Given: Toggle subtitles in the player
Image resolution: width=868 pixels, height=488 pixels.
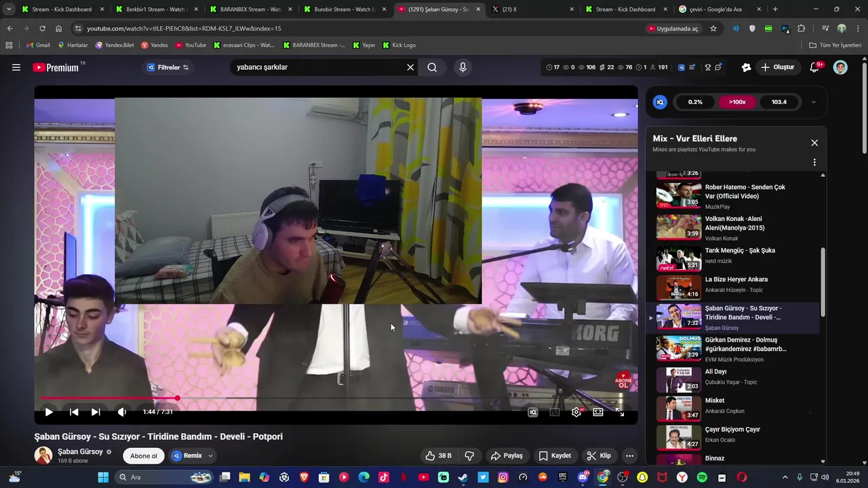Looking at the screenshot, I should tap(555, 411).
